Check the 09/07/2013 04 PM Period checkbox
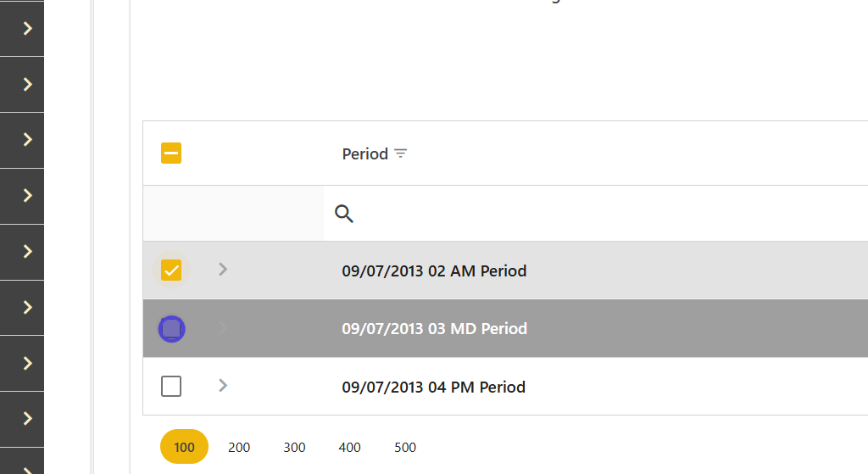Image resolution: width=868 pixels, height=474 pixels. 171,387
